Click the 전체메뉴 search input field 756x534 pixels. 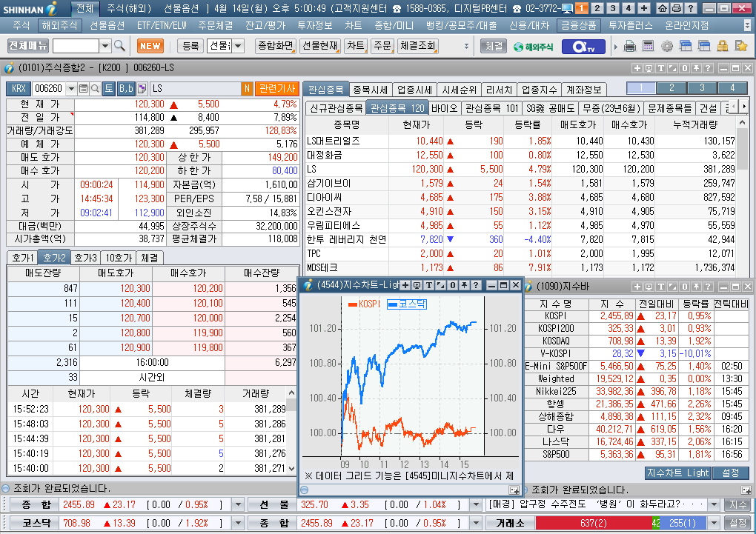pos(76,46)
